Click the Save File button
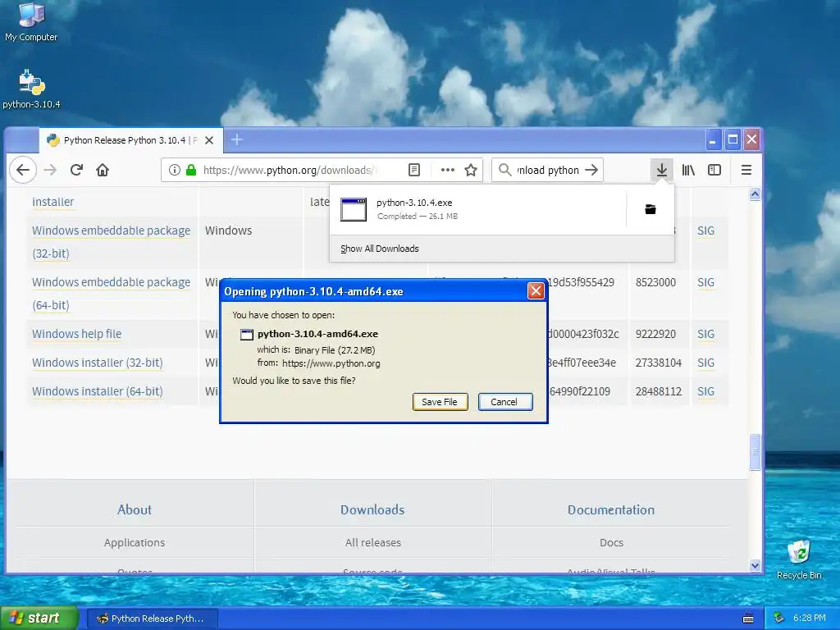The height and width of the screenshot is (630, 840). coord(440,402)
